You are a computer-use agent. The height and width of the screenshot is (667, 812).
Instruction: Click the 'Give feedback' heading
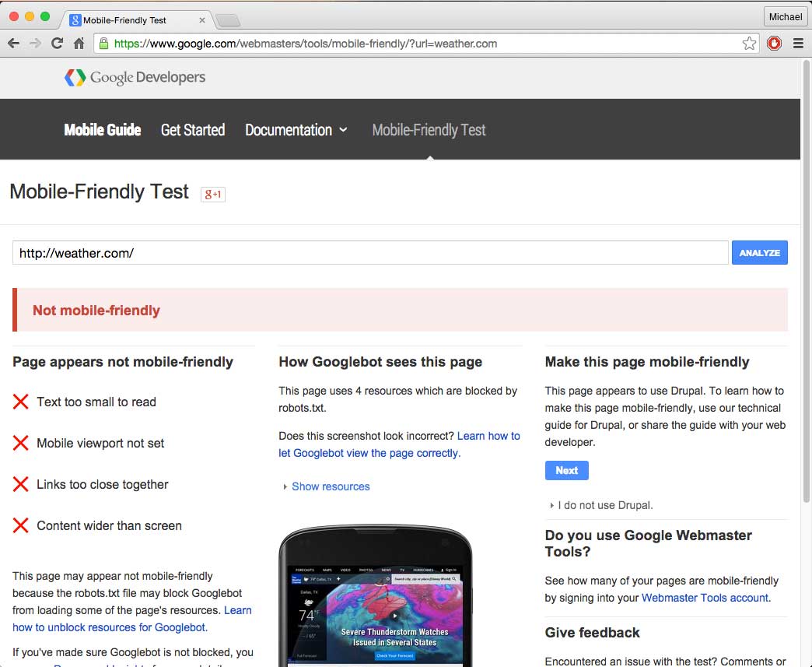coord(592,633)
